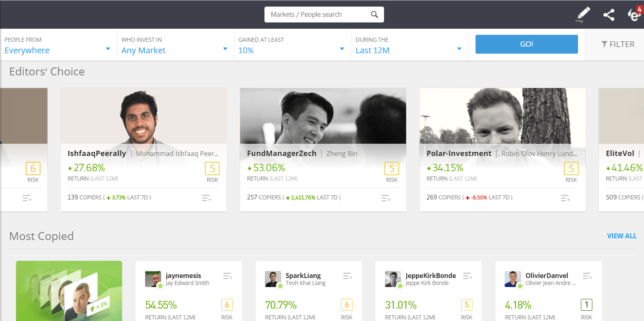Open the FILTER panel
The image size is (644, 321).
618,44
